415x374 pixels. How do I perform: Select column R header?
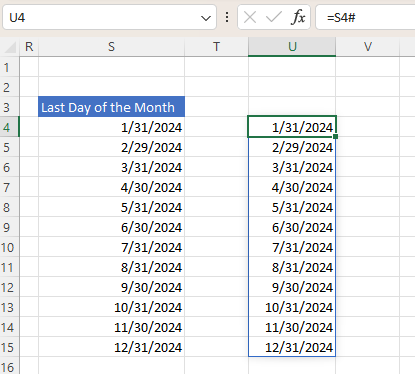[x=29, y=47]
